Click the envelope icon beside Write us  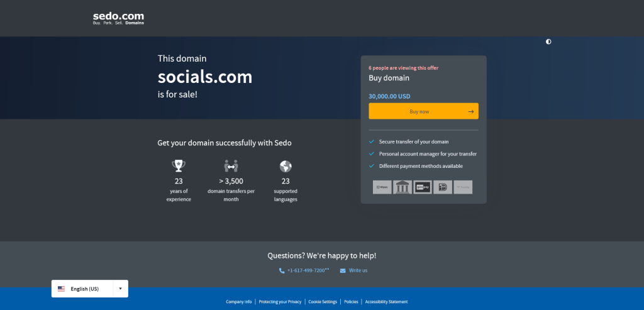pyautogui.click(x=343, y=270)
